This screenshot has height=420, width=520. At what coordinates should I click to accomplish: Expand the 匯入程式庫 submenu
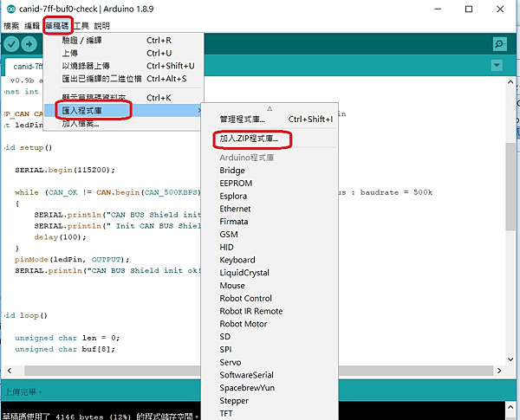pos(123,110)
